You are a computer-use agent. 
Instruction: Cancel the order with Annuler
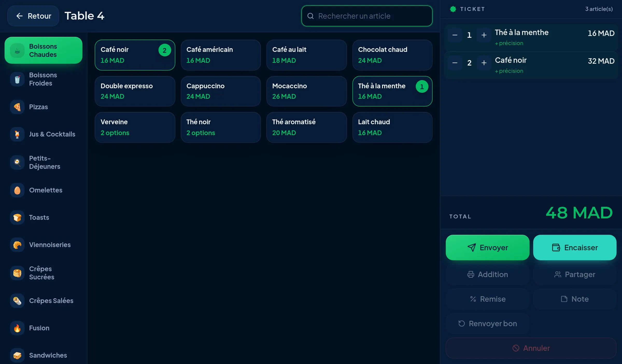(531, 348)
